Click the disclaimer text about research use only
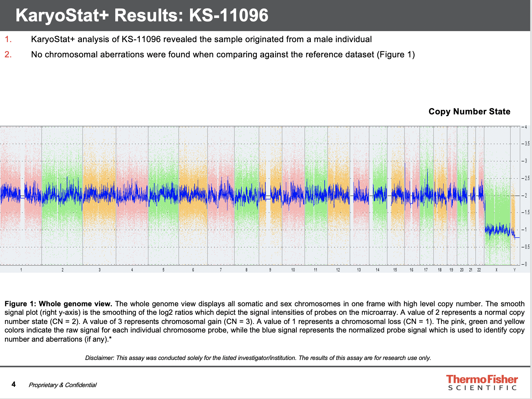The image size is (532, 399). 258,358
